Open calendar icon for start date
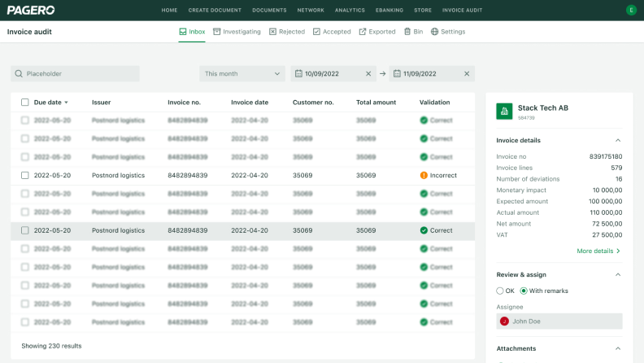The width and height of the screenshot is (644, 363). coord(298,74)
